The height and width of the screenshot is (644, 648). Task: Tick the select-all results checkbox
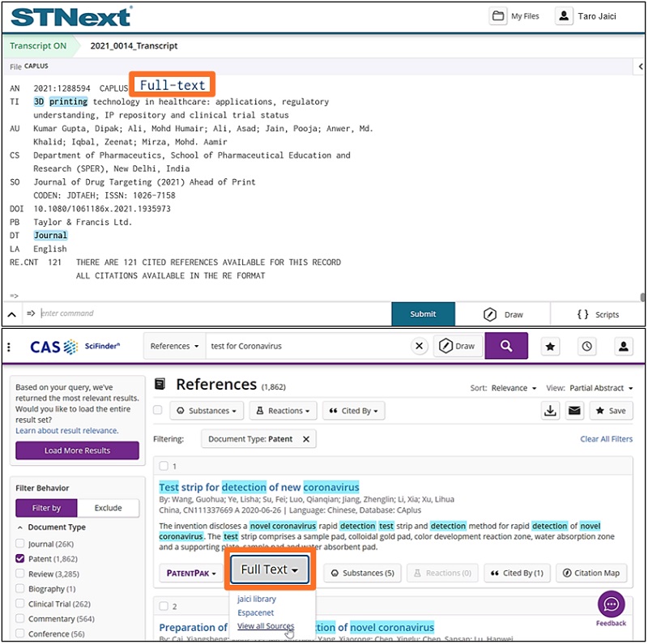(157, 410)
